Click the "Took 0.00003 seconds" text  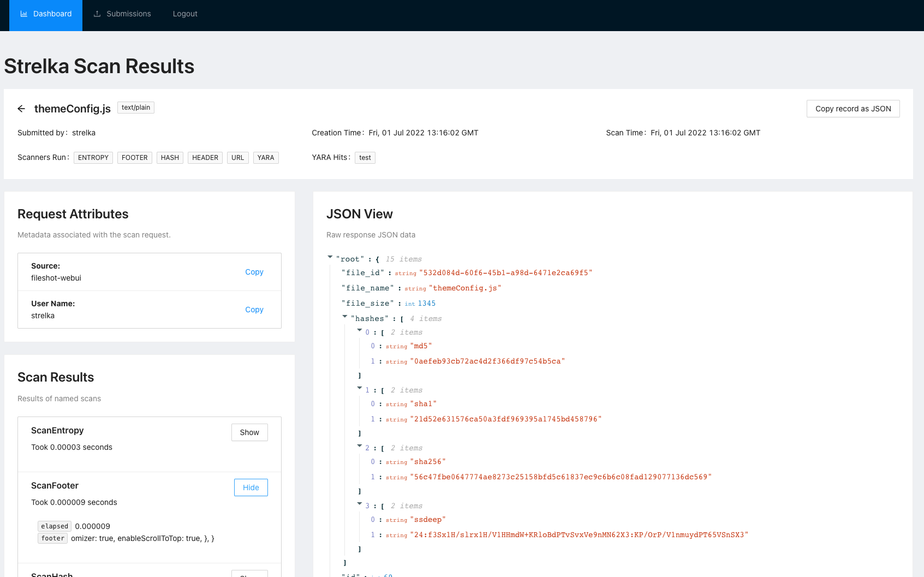pos(71,447)
